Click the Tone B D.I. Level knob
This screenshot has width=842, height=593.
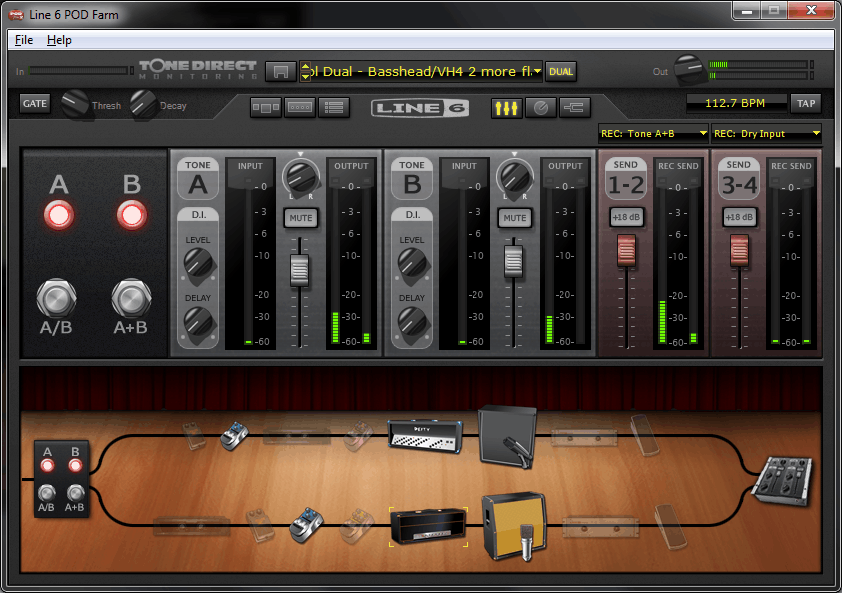pos(412,263)
